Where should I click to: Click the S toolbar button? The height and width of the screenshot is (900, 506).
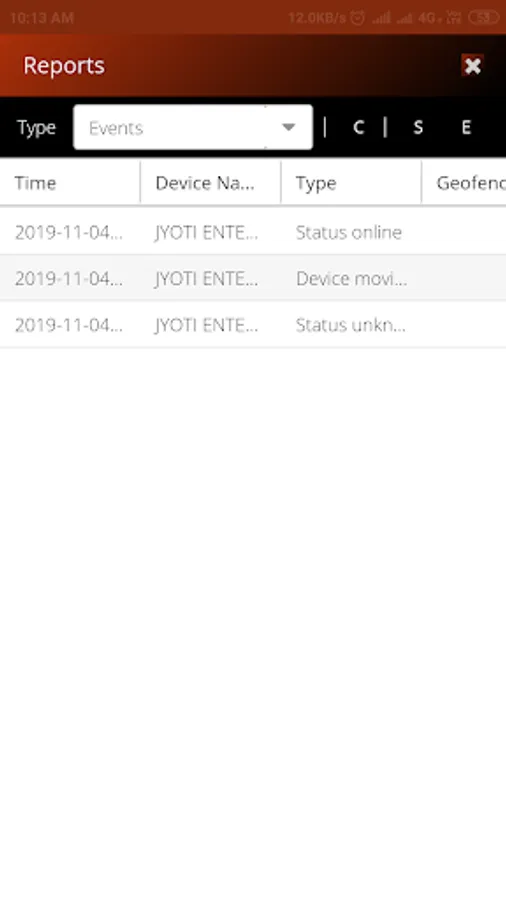(418, 127)
